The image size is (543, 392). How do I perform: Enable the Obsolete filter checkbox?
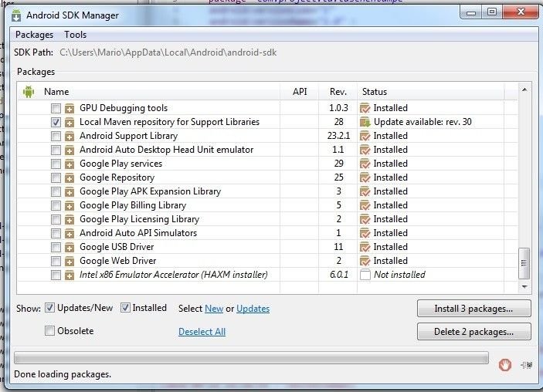click(x=50, y=331)
